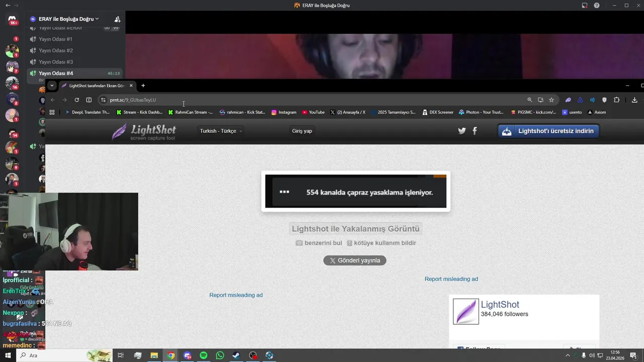
Task: Open Chrome downloads icon
Action: 634,100
